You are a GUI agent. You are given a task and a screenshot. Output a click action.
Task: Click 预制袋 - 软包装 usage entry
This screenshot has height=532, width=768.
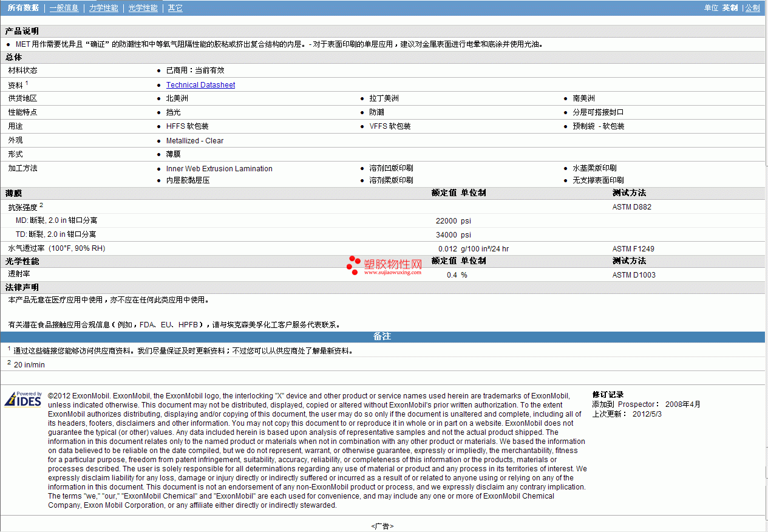pos(599,126)
